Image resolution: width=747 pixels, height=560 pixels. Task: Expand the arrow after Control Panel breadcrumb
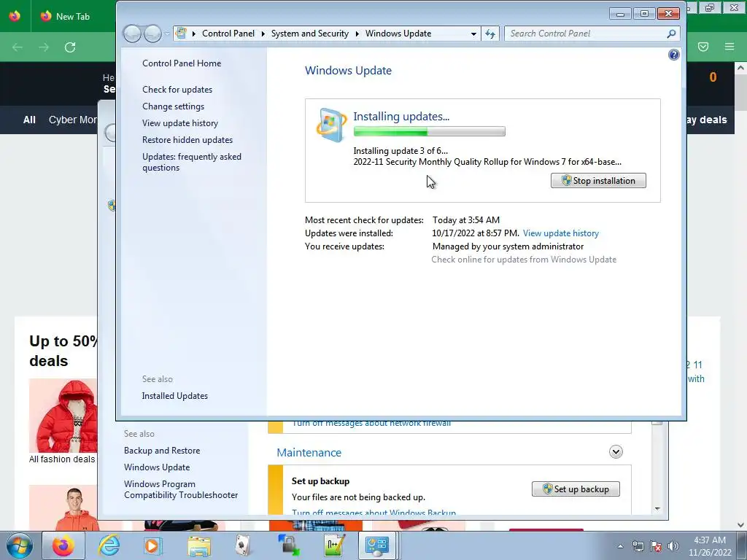(263, 34)
